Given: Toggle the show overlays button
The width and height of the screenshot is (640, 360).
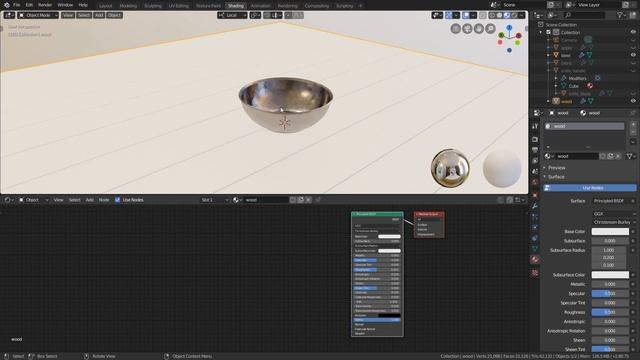Looking at the screenshot, I should [x=466, y=15].
